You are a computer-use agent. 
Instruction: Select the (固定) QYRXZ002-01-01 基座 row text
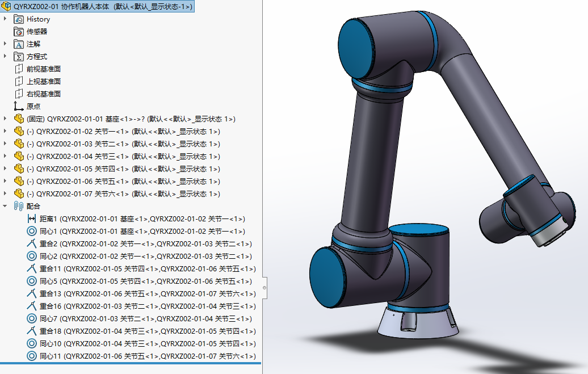[131, 119]
